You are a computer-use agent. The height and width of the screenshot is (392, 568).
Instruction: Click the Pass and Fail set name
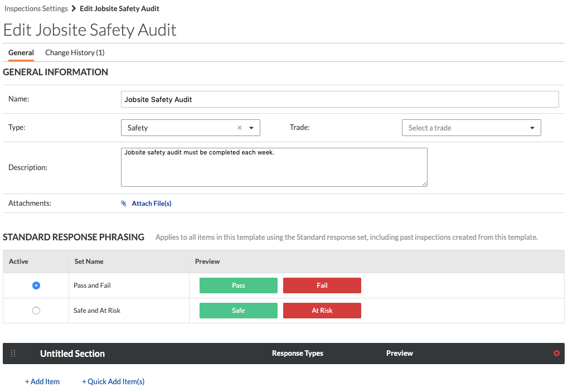click(92, 285)
